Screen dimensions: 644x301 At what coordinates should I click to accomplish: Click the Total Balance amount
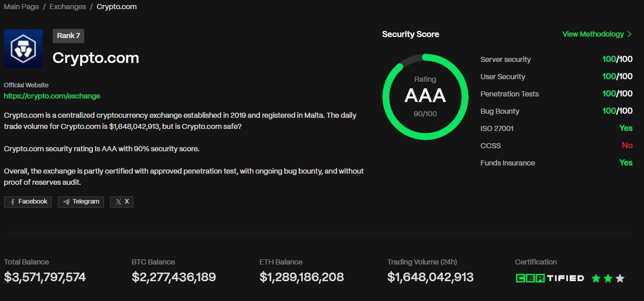point(45,277)
